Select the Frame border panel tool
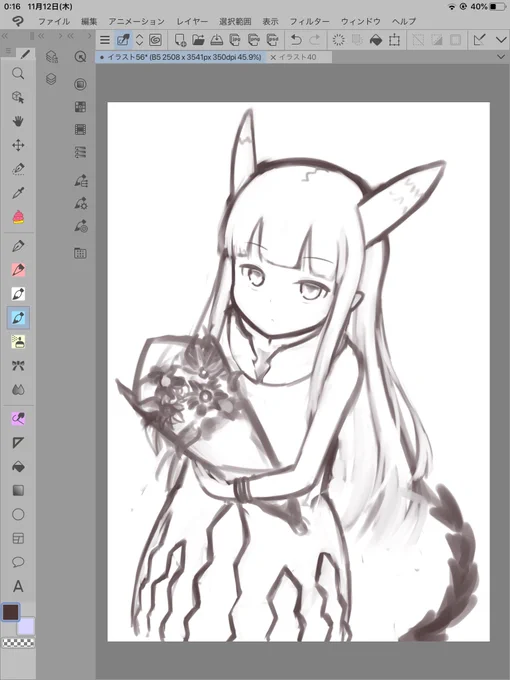Screen dimensions: 510x680 point(18,538)
